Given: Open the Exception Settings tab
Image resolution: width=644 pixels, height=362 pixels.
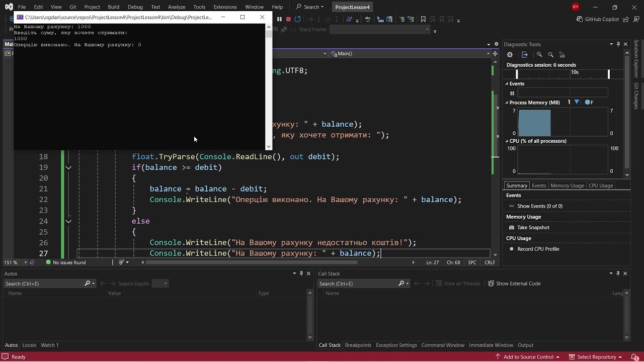Looking at the screenshot, I should (396, 345).
